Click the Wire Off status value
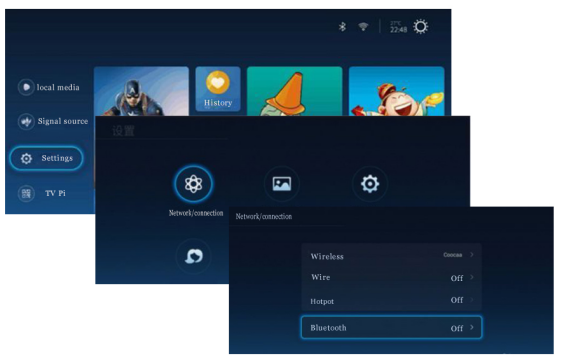 click(457, 278)
